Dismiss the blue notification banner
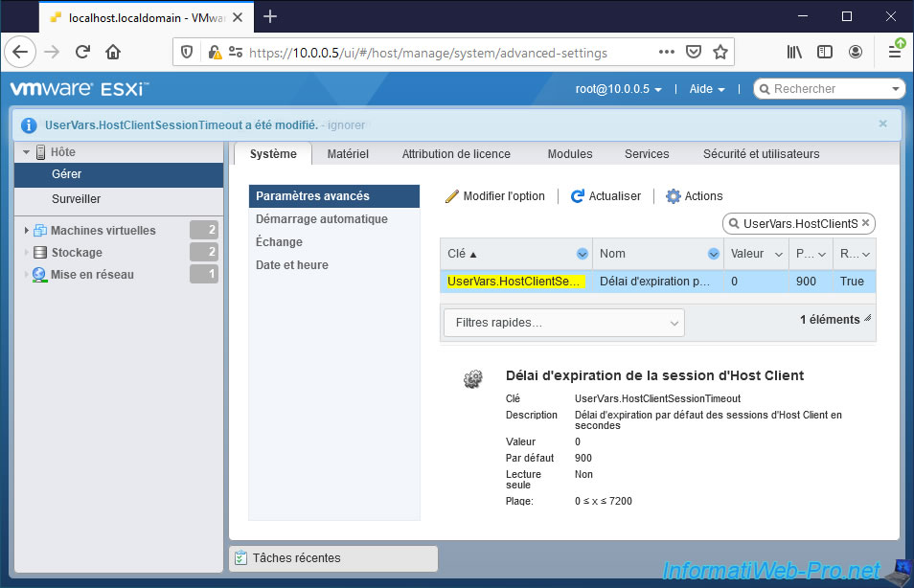This screenshot has width=914, height=588. click(x=882, y=124)
